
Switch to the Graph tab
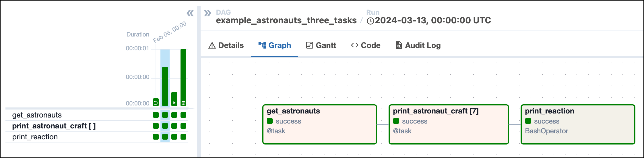tap(275, 45)
